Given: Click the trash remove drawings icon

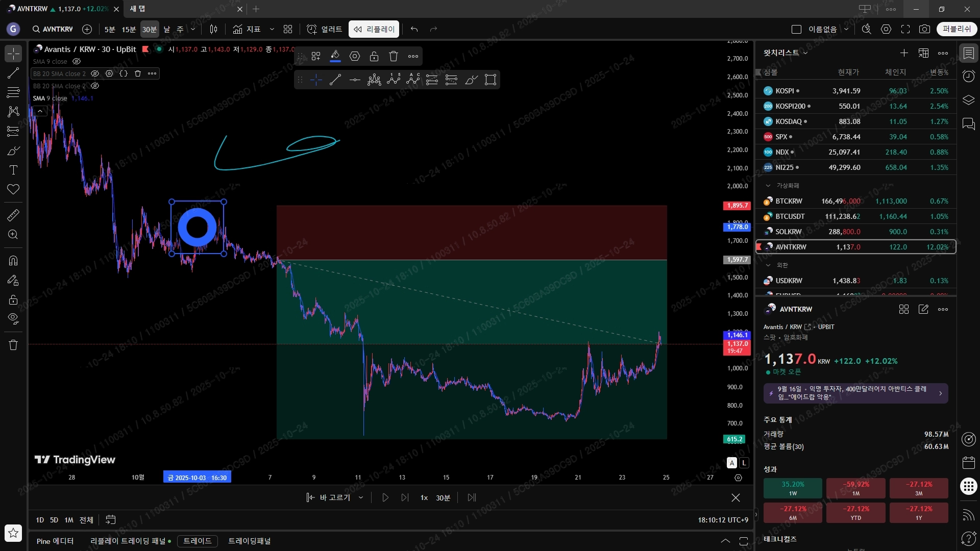Looking at the screenshot, I should 13,345.
